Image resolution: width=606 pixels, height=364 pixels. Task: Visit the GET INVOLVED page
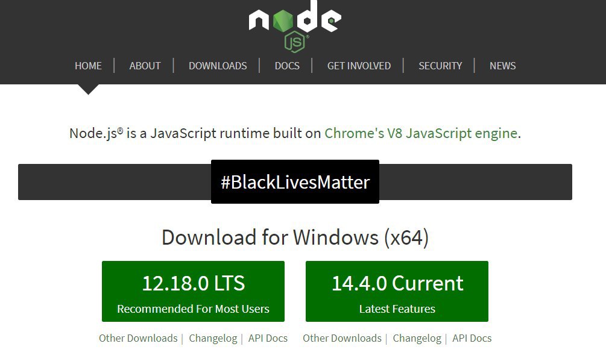[x=359, y=66]
